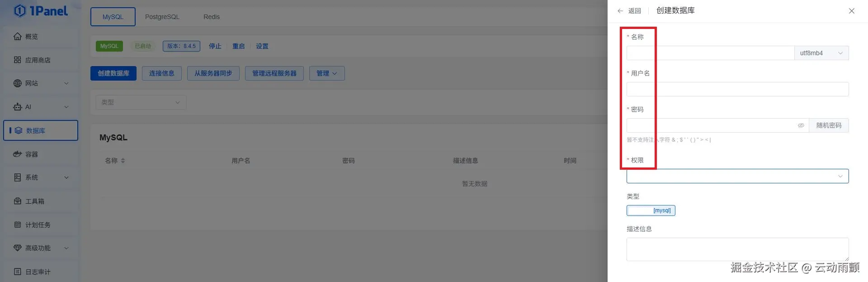The width and height of the screenshot is (868, 282).
Task: Click the AI robot icon
Action: coord(18,107)
